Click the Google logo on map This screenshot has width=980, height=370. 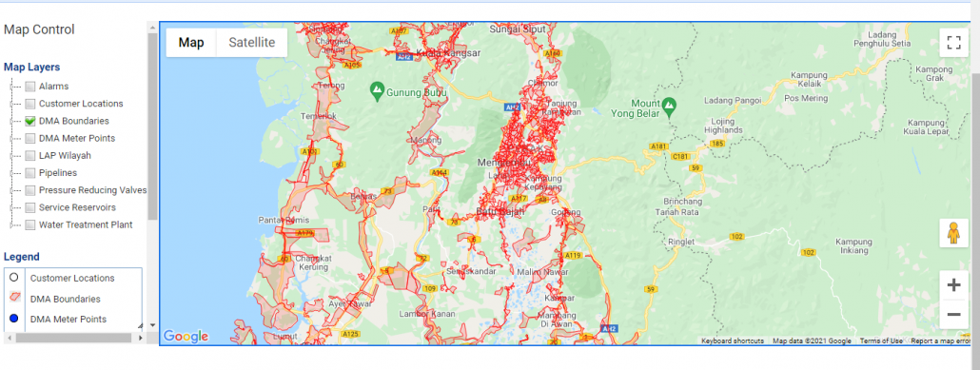pyautogui.click(x=186, y=337)
